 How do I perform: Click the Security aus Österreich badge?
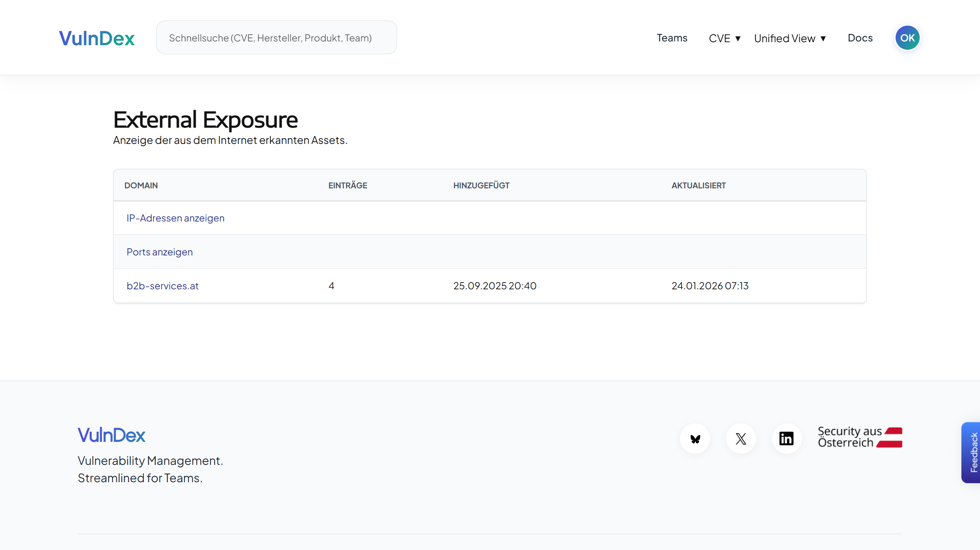pyautogui.click(x=860, y=437)
